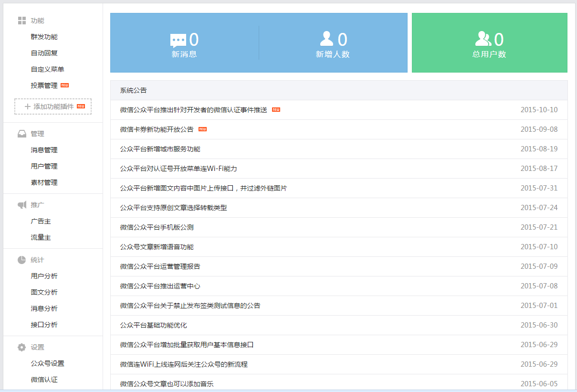The width and height of the screenshot is (577, 392).
Task: Open 公众号设置 settings
Action: (x=47, y=363)
